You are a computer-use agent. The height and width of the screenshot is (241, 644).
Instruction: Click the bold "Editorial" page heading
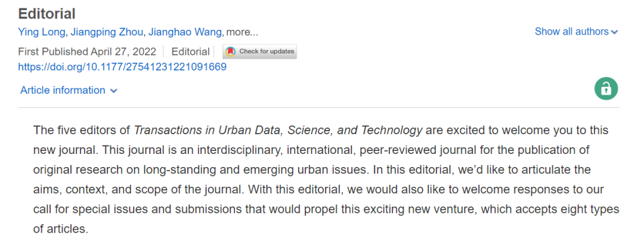pyautogui.click(x=47, y=14)
